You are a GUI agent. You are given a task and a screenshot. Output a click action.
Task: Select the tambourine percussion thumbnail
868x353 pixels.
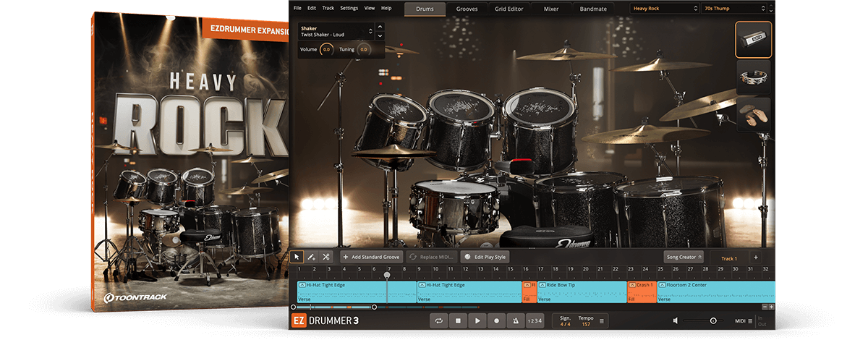[x=753, y=77]
